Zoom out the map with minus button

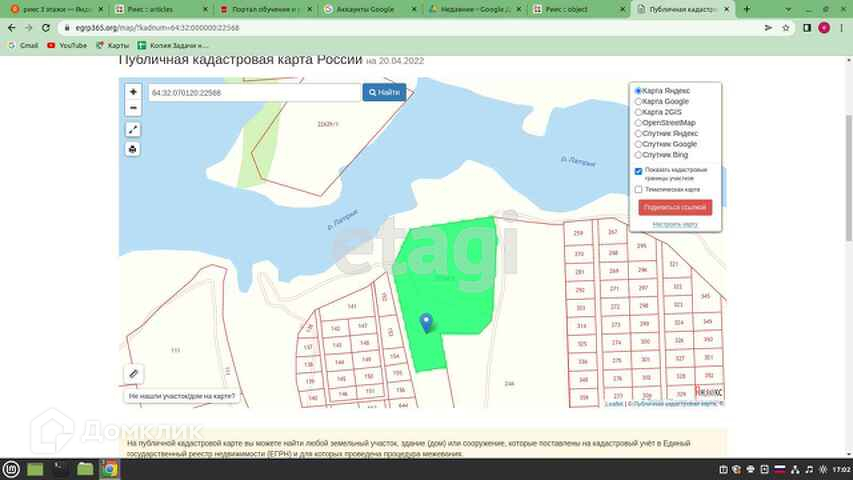pyautogui.click(x=133, y=108)
